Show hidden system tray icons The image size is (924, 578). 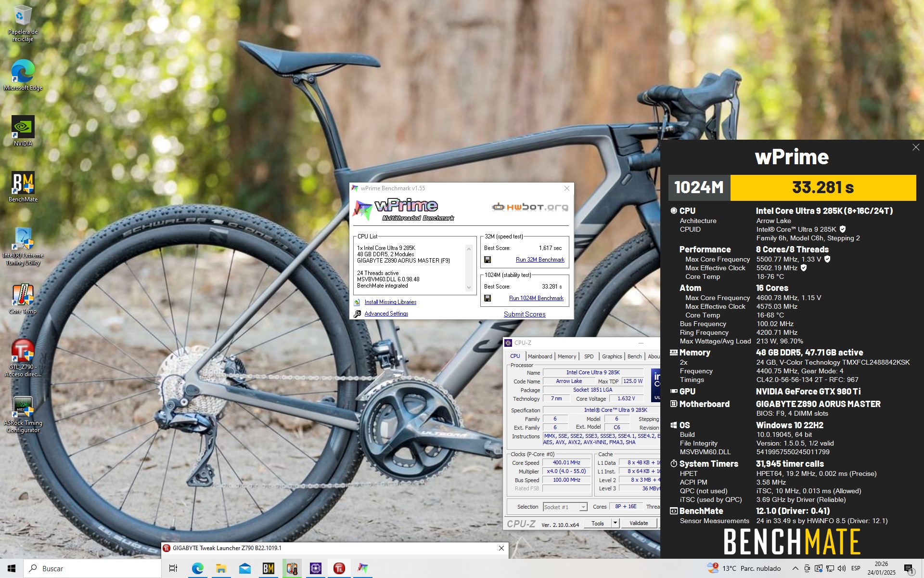point(795,568)
